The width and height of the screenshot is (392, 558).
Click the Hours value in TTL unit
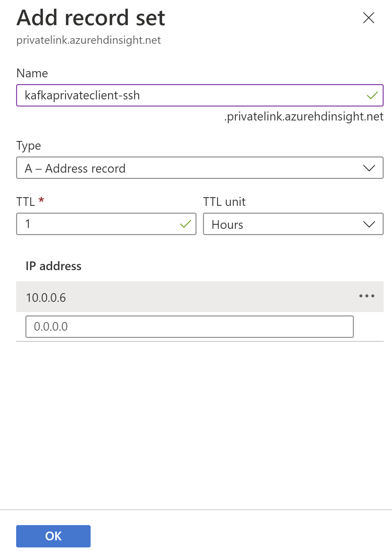pyautogui.click(x=227, y=224)
